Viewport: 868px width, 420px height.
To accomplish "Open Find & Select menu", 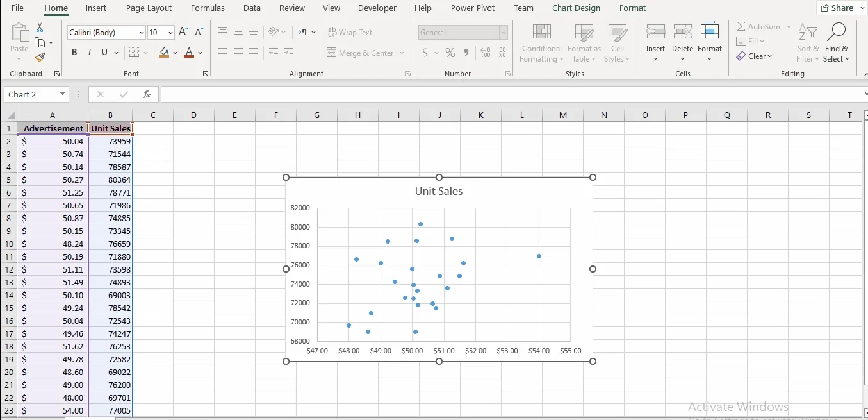I will pos(837,43).
